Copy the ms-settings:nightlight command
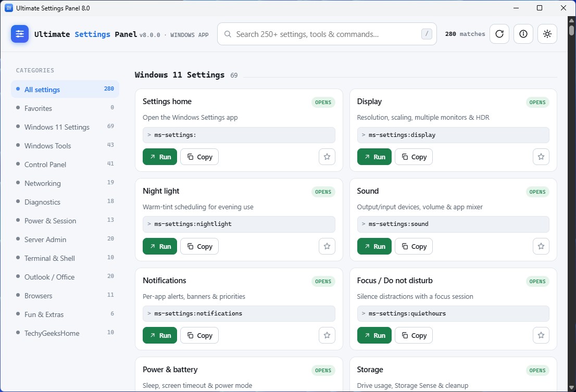Image resolution: width=576 pixels, height=392 pixels. pyautogui.click(x=199, y=246)
